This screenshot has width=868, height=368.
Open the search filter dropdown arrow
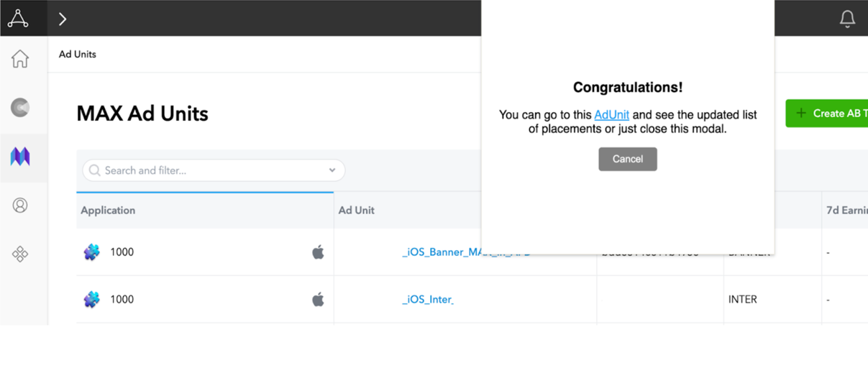tap(332, 170)
